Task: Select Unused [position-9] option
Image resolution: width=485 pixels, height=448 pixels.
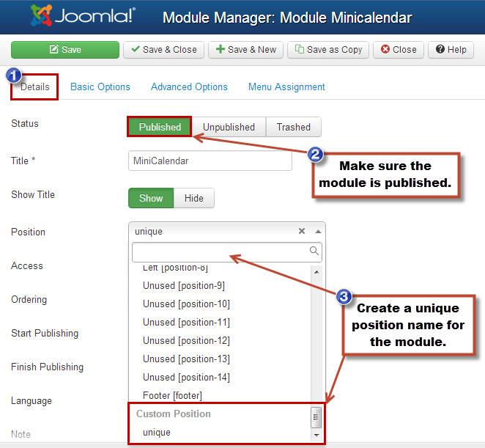Action: 184,285
